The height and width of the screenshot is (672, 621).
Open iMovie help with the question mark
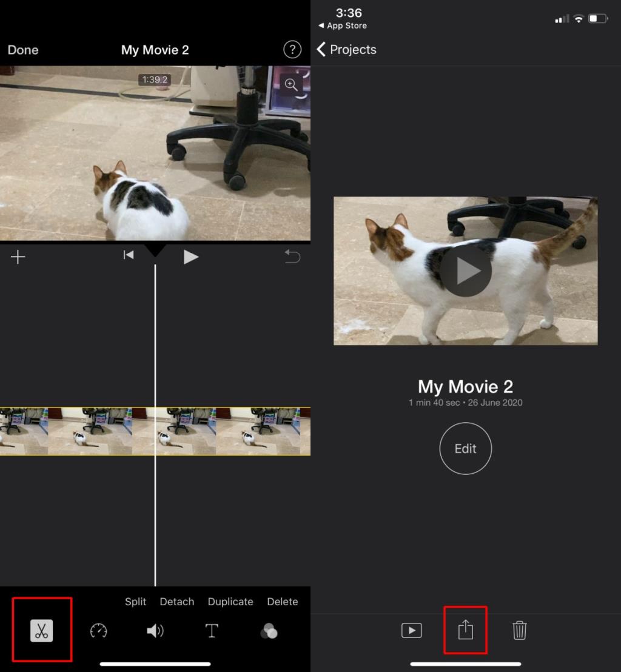point(292,50)
